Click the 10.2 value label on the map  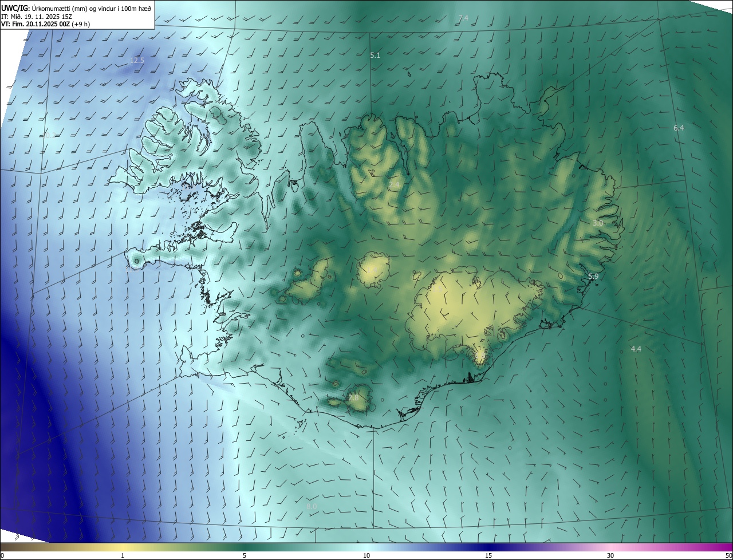(50, 136)
